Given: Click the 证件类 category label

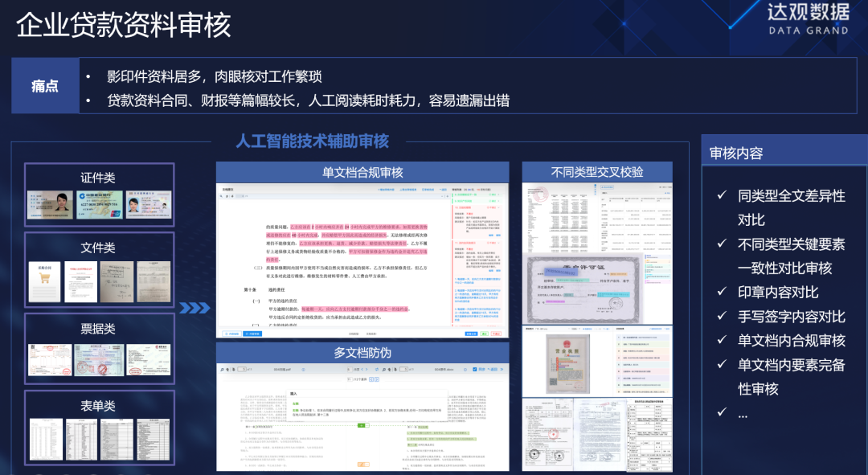Looking at the screenshot, I should coord(98,178).
